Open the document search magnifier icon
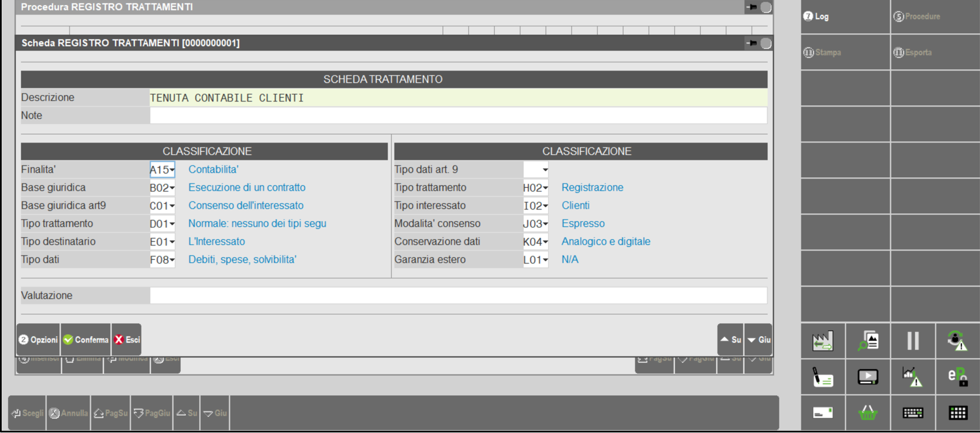 868,341
